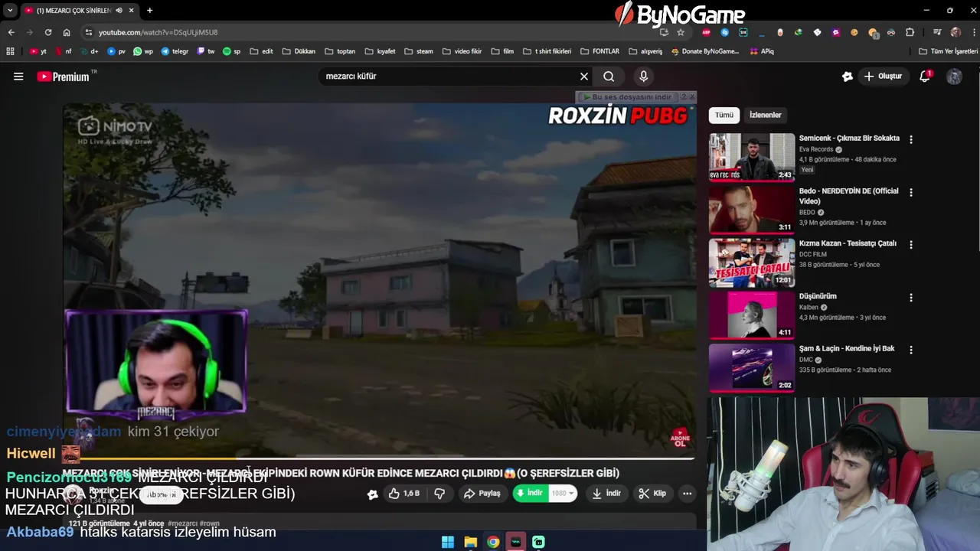
Task: Click the Oluştur create button
Action: (x=883, y=77)
